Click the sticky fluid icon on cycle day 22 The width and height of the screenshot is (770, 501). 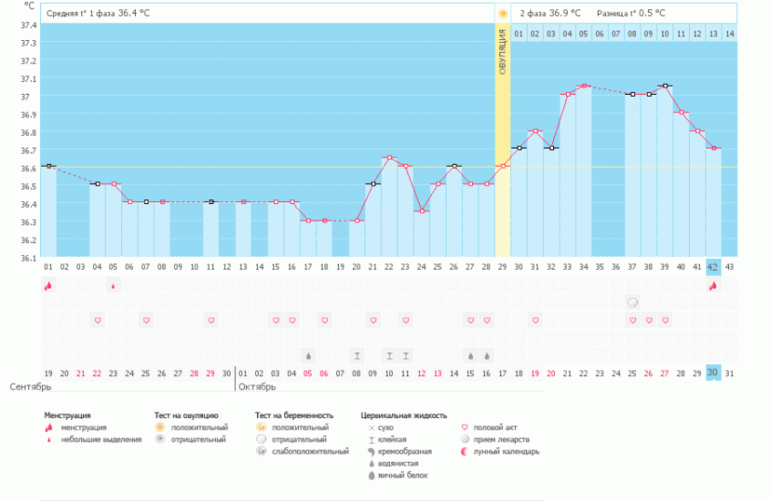click(x=389, y=356)
